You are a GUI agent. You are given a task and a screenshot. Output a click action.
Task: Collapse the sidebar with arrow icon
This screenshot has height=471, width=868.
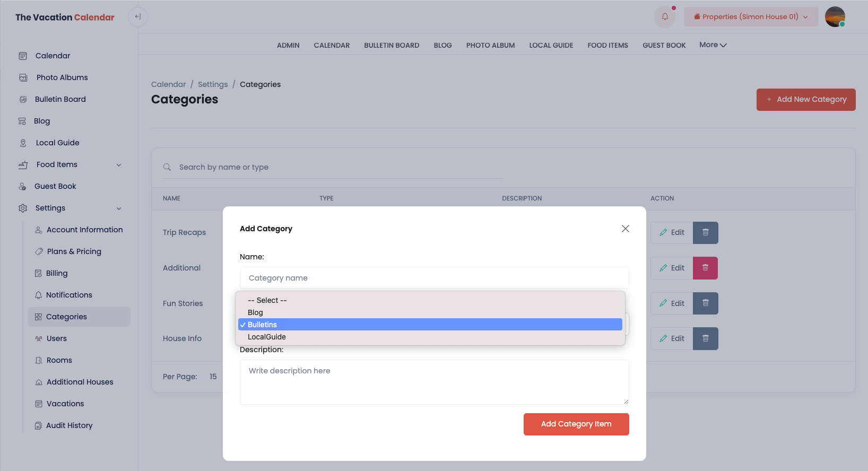point(138,17)
